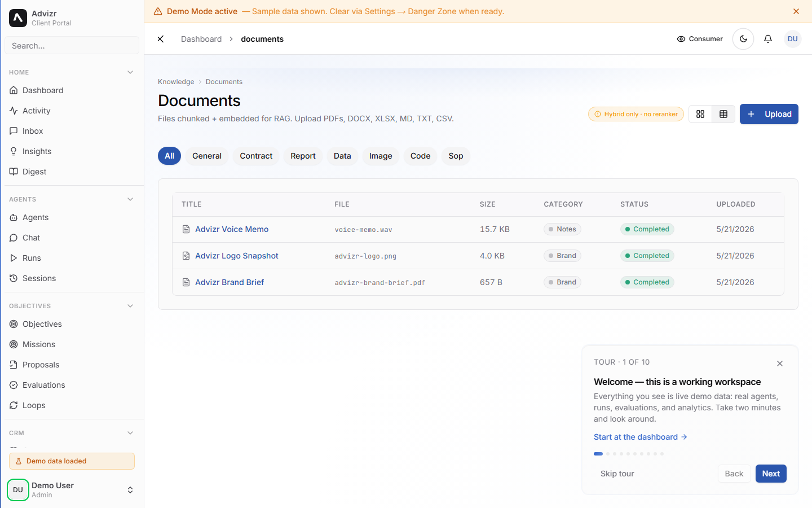Image resolution: width=812 pixels, height=508 pixels.
Task: Collapse the AGENTS section
Action: click(130, 199)
